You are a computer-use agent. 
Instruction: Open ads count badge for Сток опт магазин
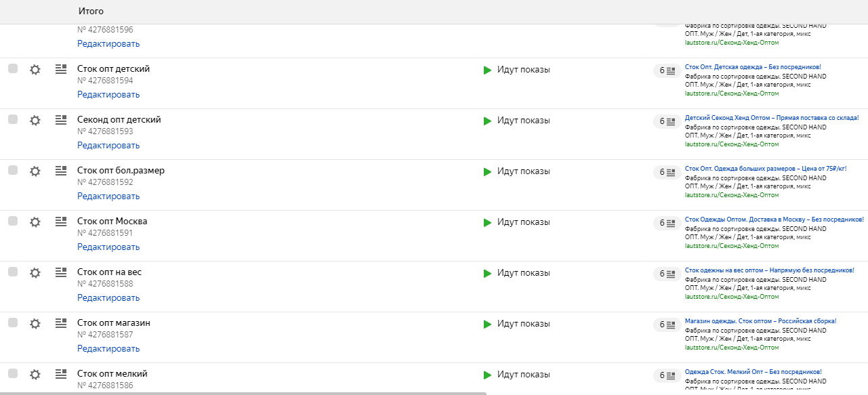pos(667,325)
